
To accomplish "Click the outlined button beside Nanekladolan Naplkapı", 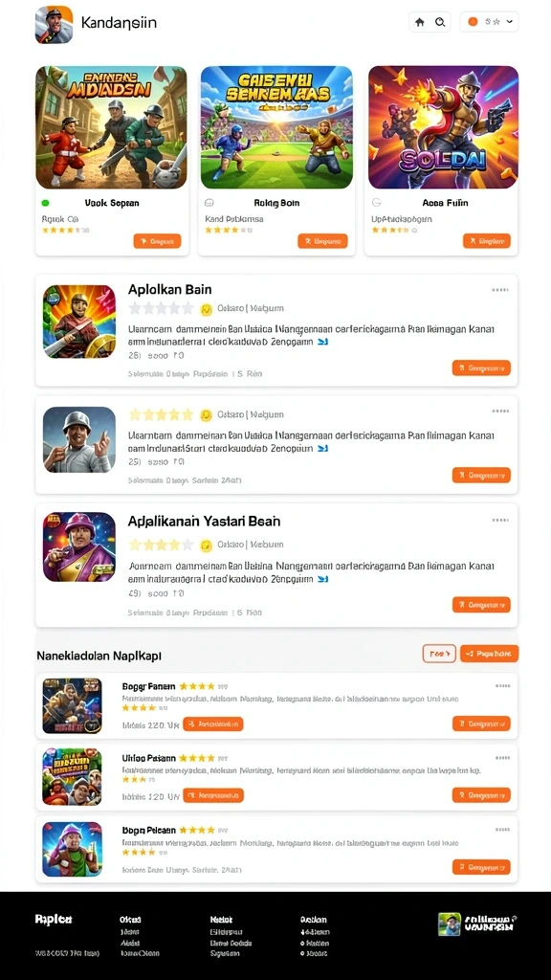I will tap(439, 653).
